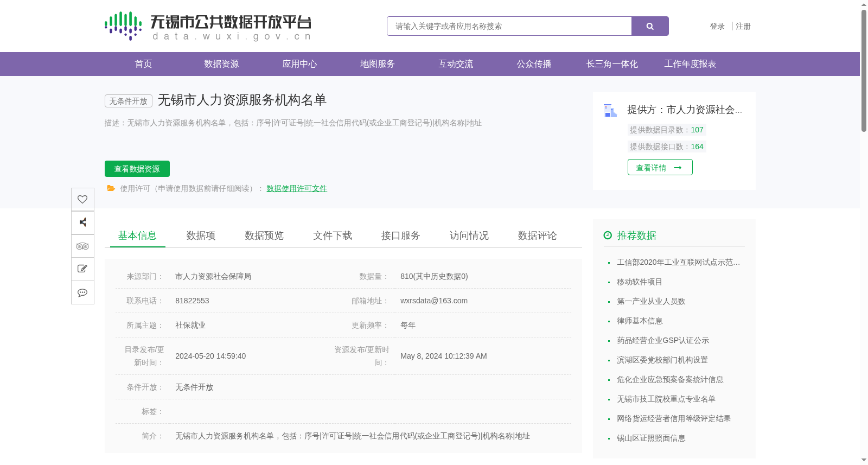The image size is (868, 465).
Task: Click the clock icon next to 推荐数据
Action: pos(608,235)
